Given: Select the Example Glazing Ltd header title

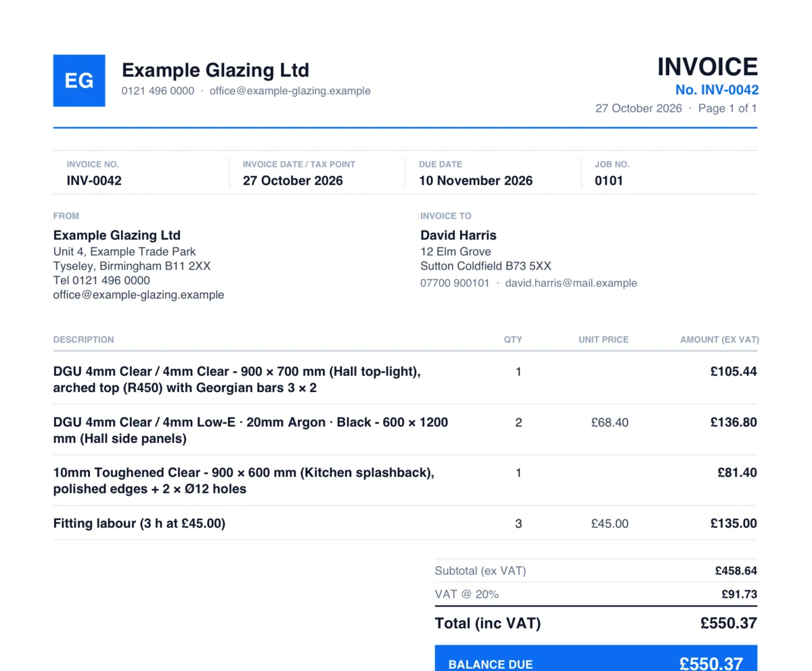Looking at the screenshot, I should [x=215, y=70].
